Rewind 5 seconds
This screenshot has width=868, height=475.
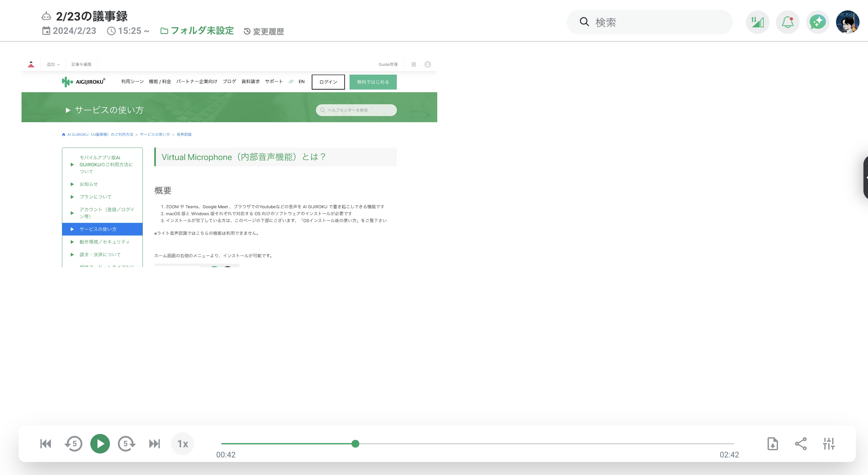pos(73,444)
